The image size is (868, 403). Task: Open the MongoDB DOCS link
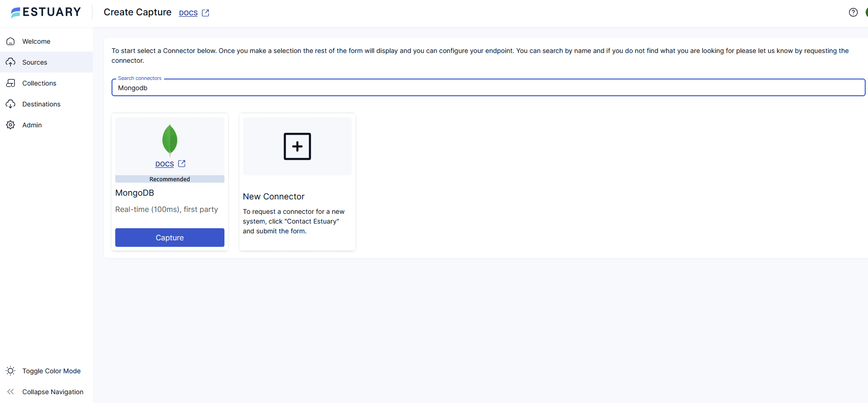tap(164, 164)
